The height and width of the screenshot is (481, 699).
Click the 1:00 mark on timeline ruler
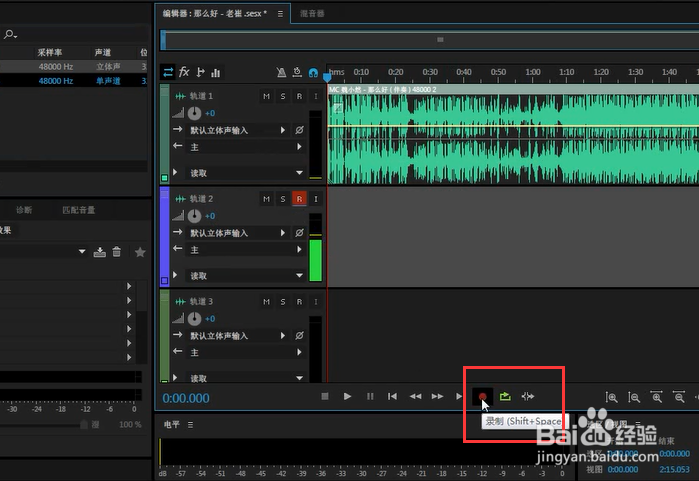(533, 72)
